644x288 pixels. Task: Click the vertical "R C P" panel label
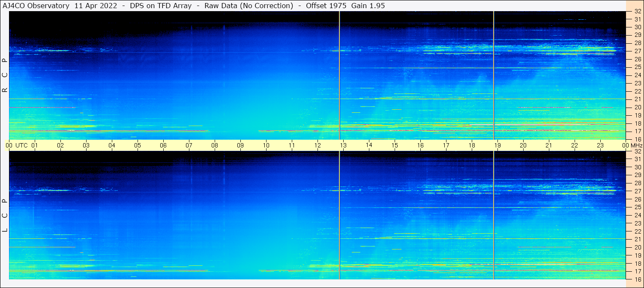pos(5,75)
